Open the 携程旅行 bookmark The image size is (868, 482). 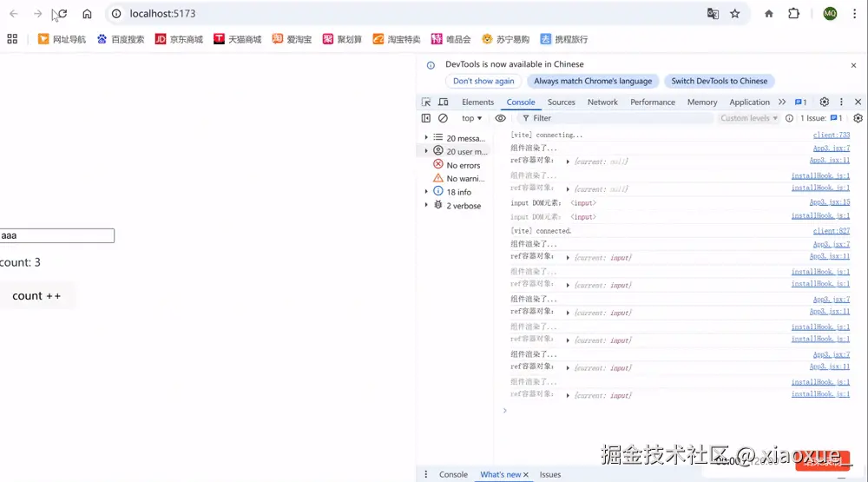point(564,39)
